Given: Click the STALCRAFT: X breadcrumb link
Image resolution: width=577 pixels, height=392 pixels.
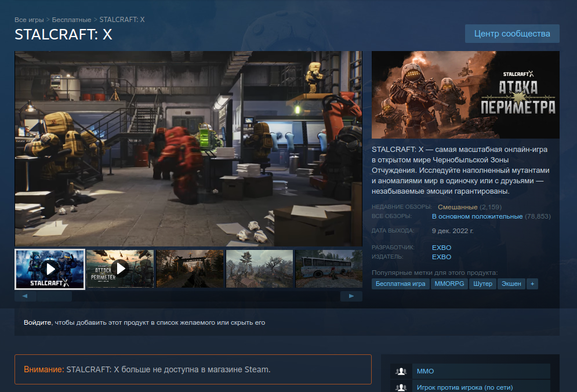Looking at the screenshot, I should pos(122,20).
